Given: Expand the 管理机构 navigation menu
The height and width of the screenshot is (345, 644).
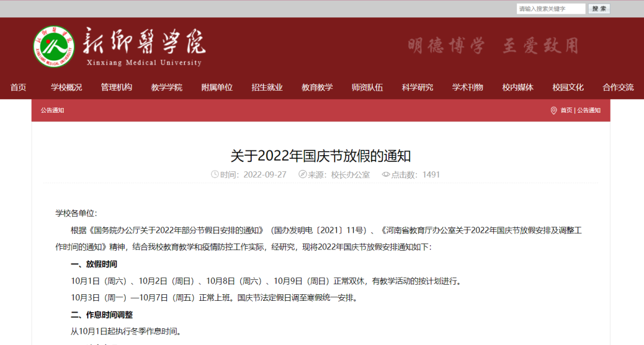Looking at the screenshot, I should [116, 87].
